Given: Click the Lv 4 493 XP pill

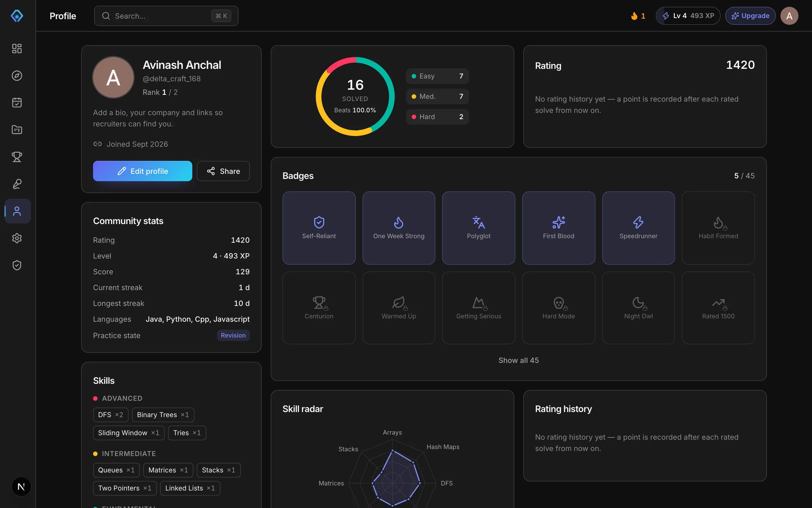Looking at the screenshot, I should tap(688, 16).
